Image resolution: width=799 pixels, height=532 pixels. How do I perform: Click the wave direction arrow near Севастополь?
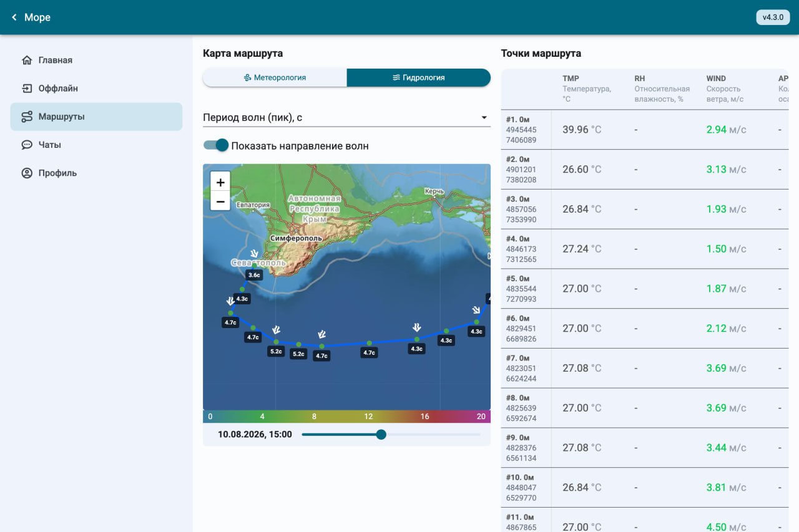tap(254, 253)
